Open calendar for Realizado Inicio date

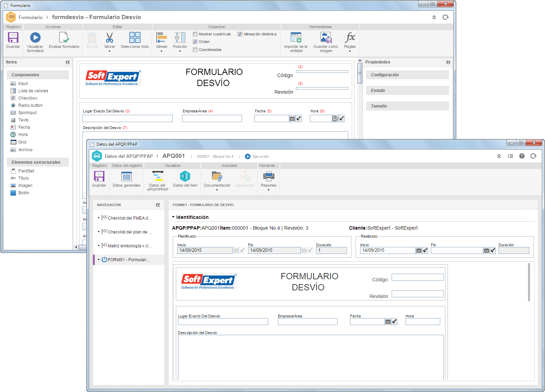click(x=419, y=250)
